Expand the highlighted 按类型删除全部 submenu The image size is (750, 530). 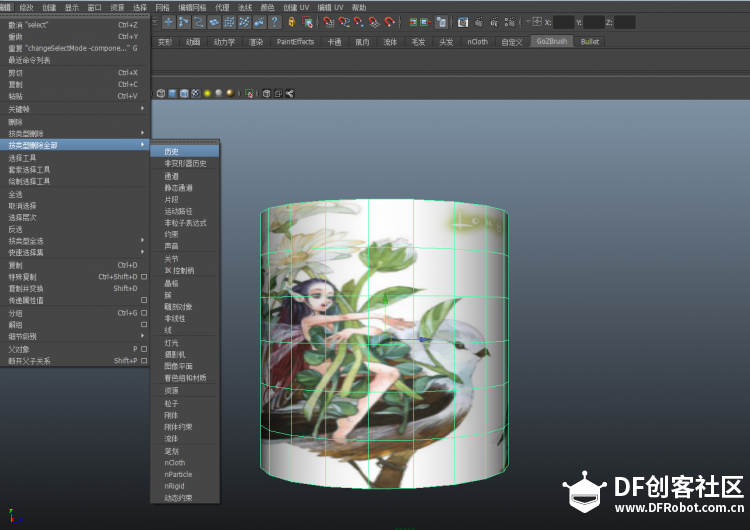point(75,145)
